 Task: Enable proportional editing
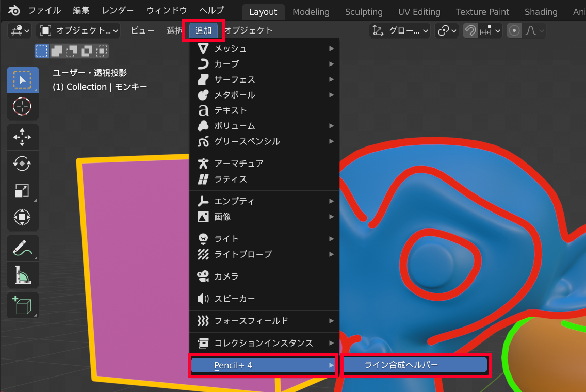pos(514,30)
